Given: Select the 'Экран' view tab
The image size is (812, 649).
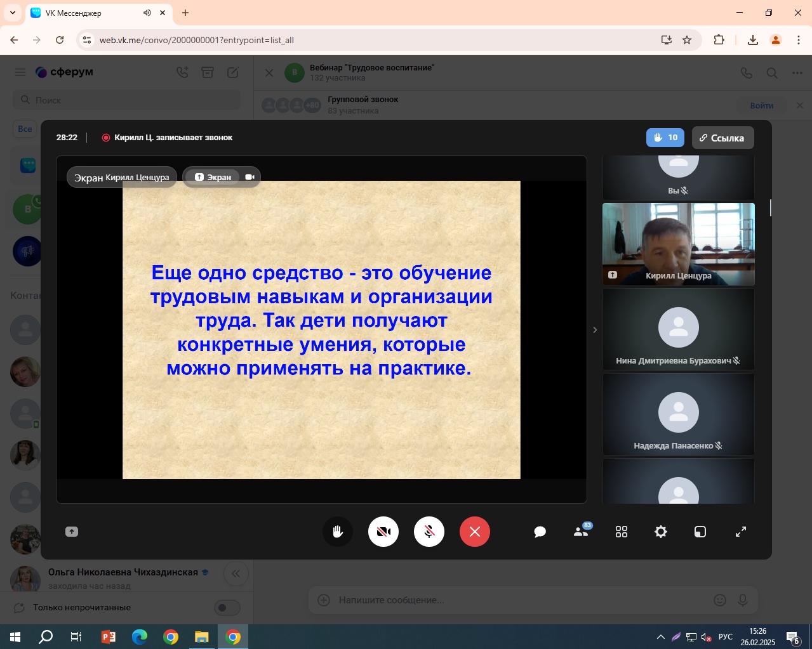Looking at the screenshot, I should coord(213,177).
